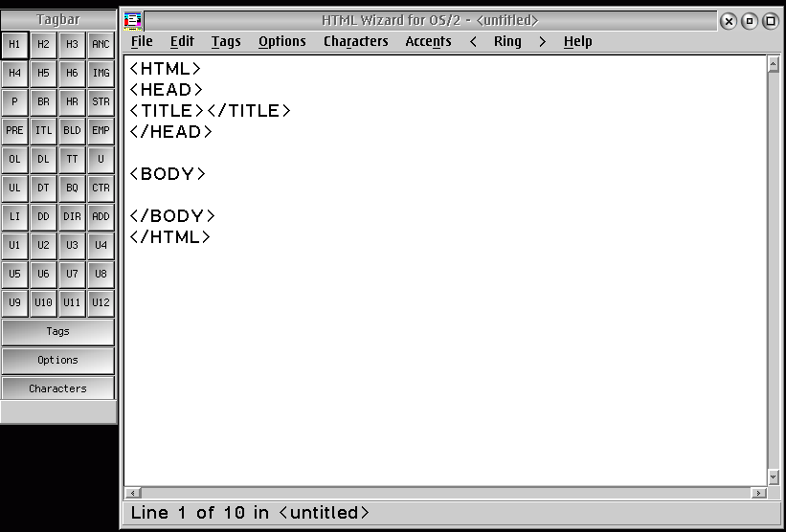
Task: Click the ITL italic tag button
Action: click(43, 131)
